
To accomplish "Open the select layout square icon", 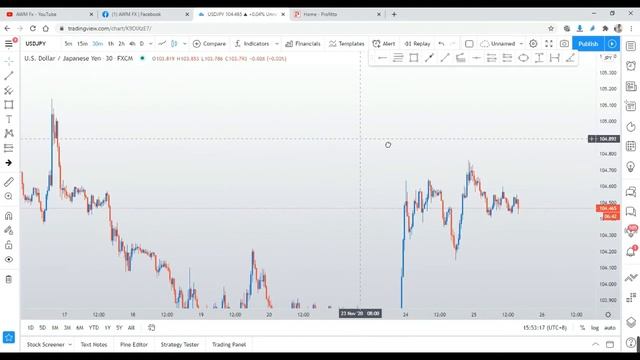I will click(469, 44).
